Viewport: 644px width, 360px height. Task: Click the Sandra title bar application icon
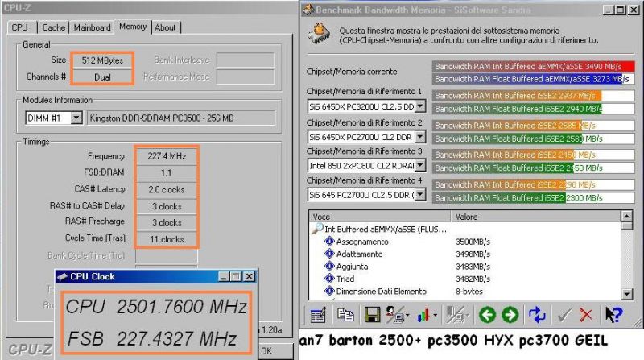pos(308,10)
